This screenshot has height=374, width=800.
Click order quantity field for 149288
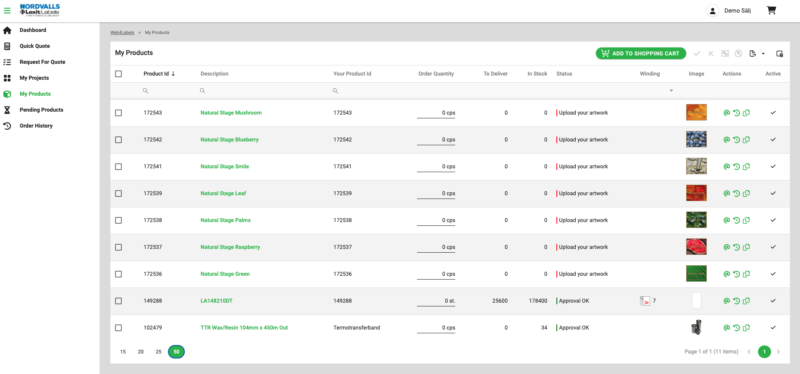436,301
